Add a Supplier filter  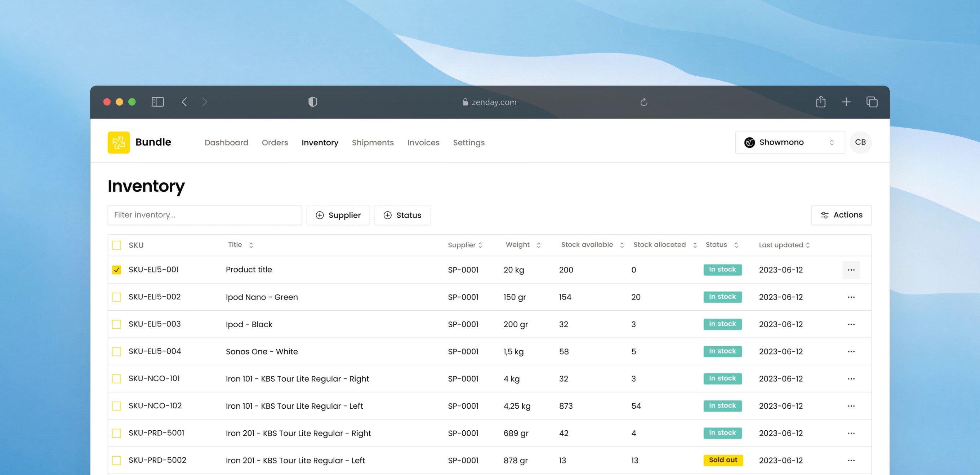[338, 216]
